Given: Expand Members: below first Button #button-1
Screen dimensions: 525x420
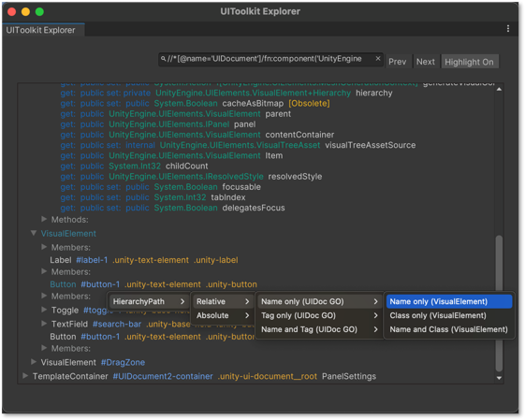Looking at the screenshot, I should click(44, 296).
